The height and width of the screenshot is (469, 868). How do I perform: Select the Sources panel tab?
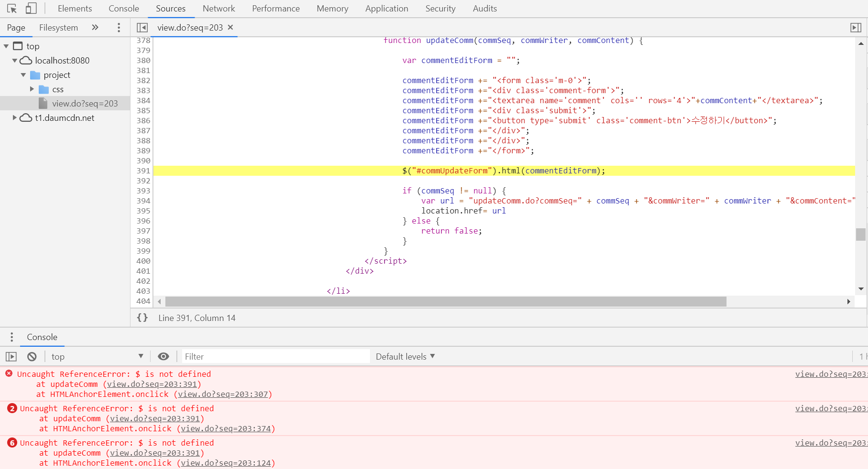(171, 9)
